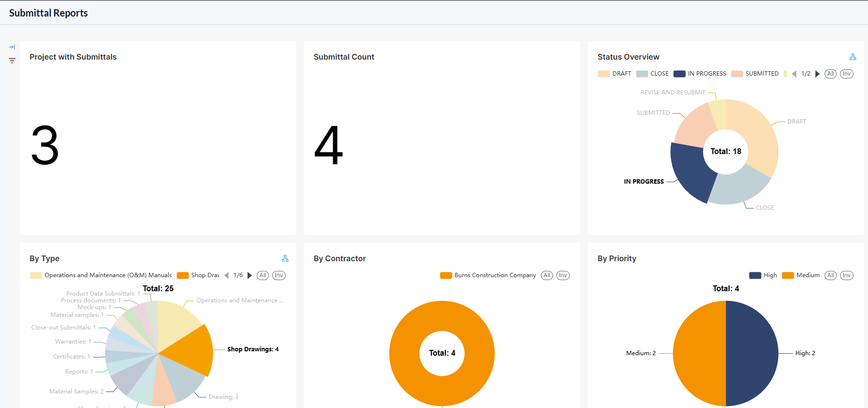Click the 'Close-out Submittals: 1' pie label
The height and width of the screenshot is (408, 868).
(x=64, y=328)
